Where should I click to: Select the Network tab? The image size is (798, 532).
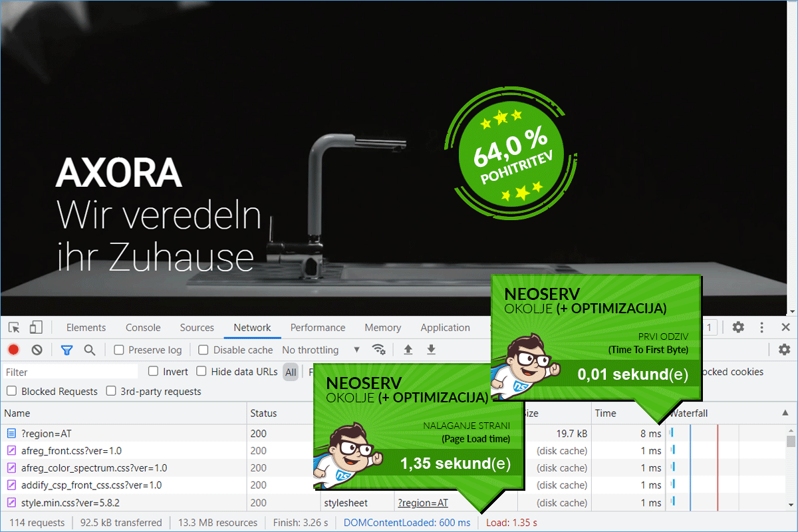coord(252,327)
